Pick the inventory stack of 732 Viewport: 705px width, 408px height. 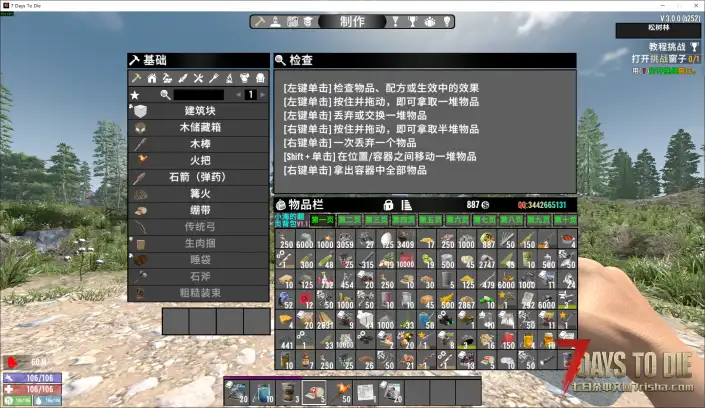click(325, 280)
